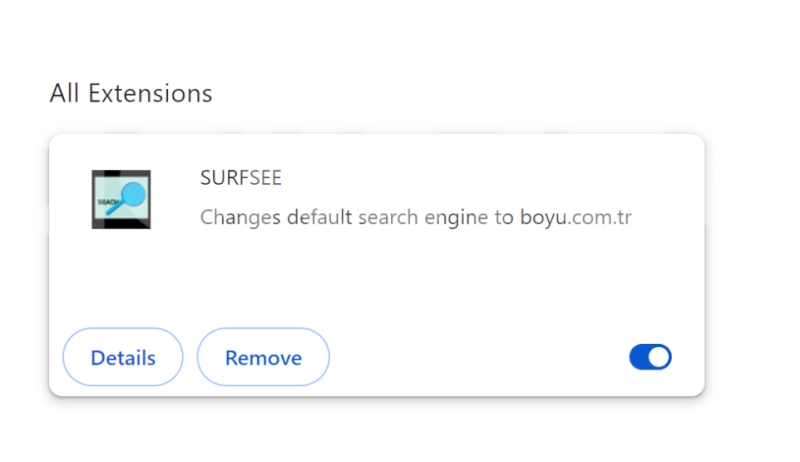Click the word 'Extensions' in heading
The height and width of the screenshot is (462, 800).
click(150, 93)
